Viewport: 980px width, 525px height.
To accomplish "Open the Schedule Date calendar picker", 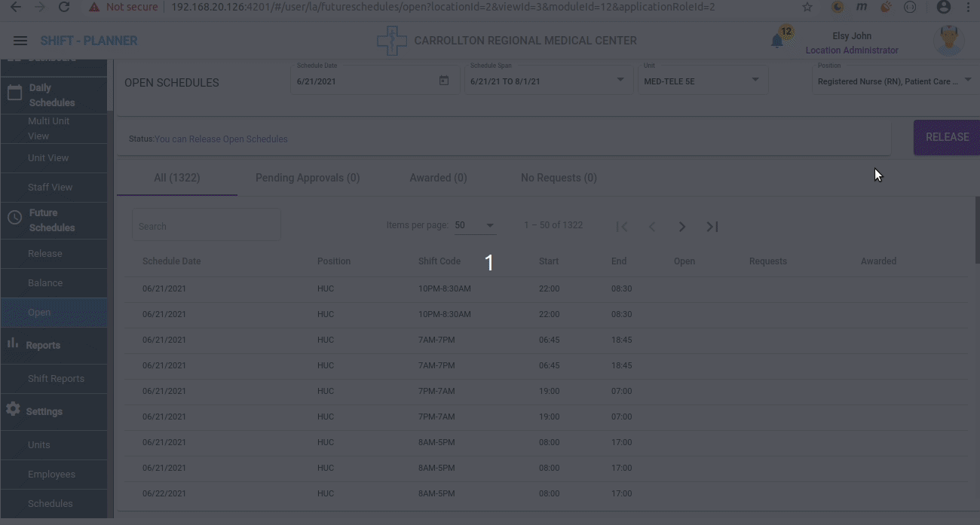I will (x=444, y=81).
